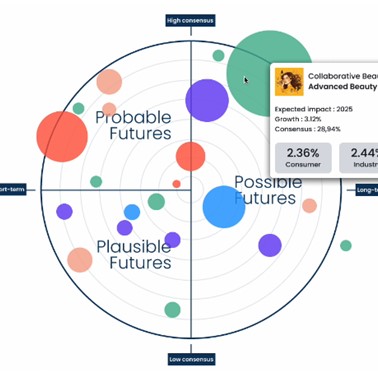Viewport: 378px width, 378px height.
Task: Click the large salmon bubble in the upper left
Action: [109, 82]
